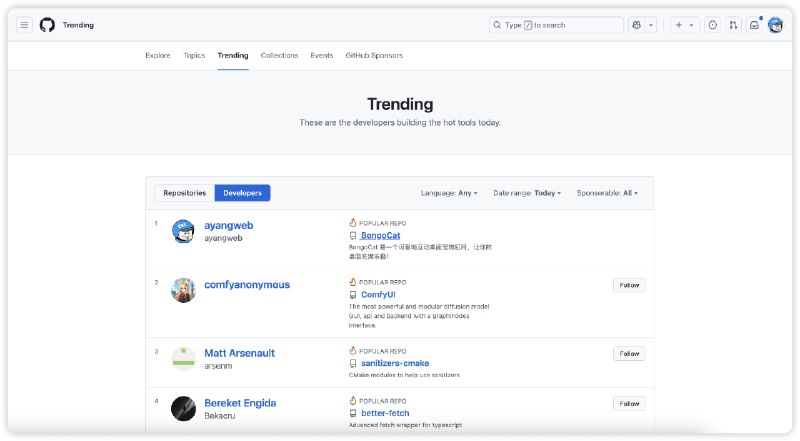
Task: Follow Matt Arsenault
Action: point(629,354)
